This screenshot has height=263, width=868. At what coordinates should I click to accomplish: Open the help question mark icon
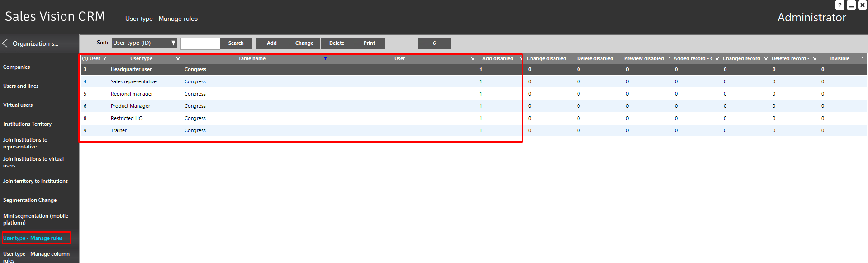840,5
